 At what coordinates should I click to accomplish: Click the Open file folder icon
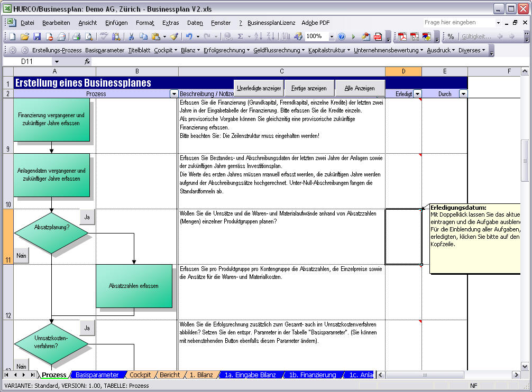point(24,36)
